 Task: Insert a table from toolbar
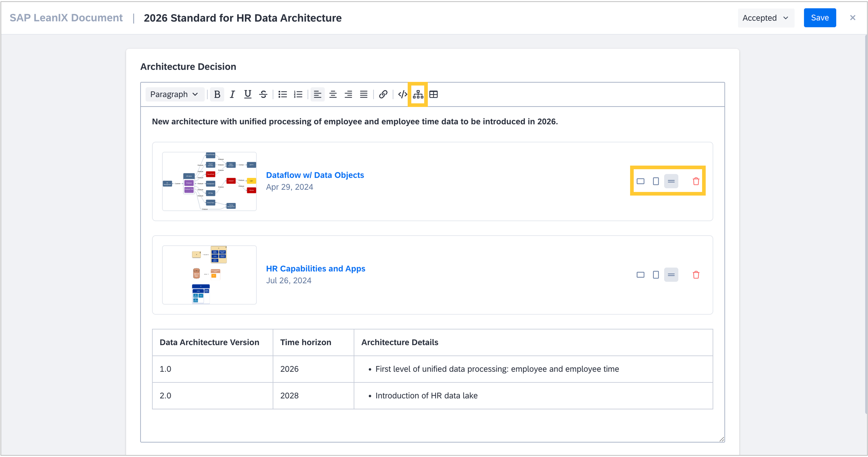coord(434,95)
